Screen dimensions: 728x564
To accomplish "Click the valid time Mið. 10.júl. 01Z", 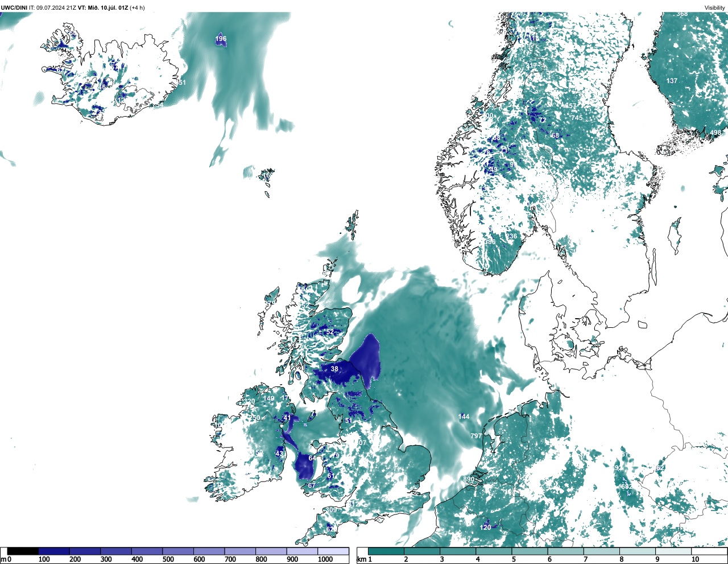I will 107,7.
